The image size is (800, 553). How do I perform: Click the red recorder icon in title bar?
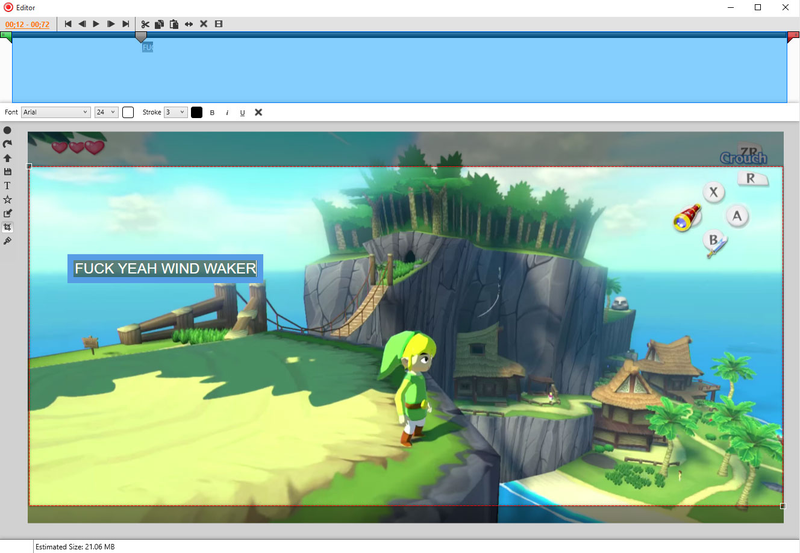[x=8, y=8]
